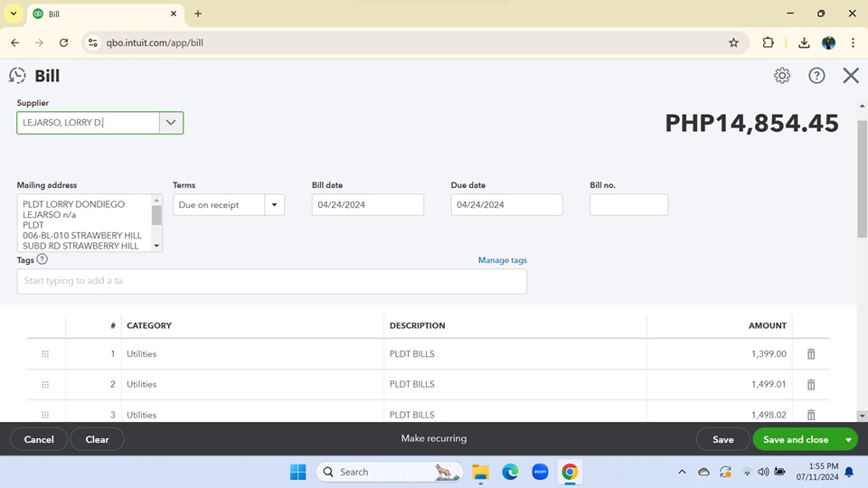This screenshot has height=488, width=868.
Task: Click amount 1,499.01 in line 2
Action: click(x=769, y=385)
